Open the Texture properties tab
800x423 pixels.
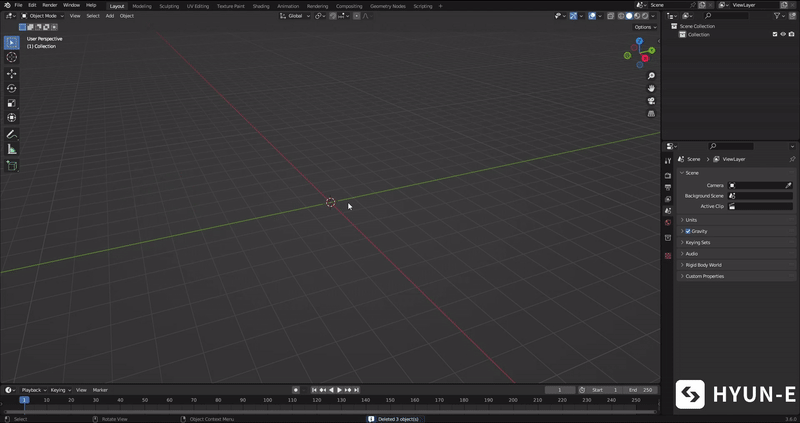[x=668, y=256]
